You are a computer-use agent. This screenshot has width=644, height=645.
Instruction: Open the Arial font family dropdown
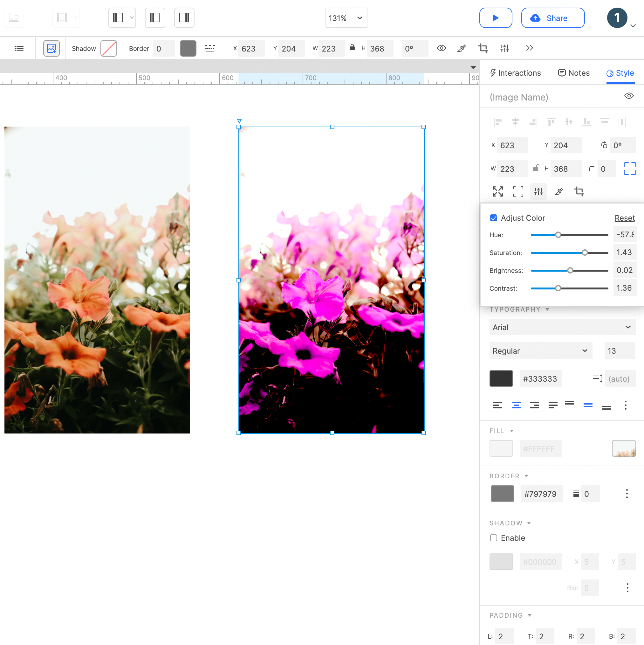[x=562, y=327]
